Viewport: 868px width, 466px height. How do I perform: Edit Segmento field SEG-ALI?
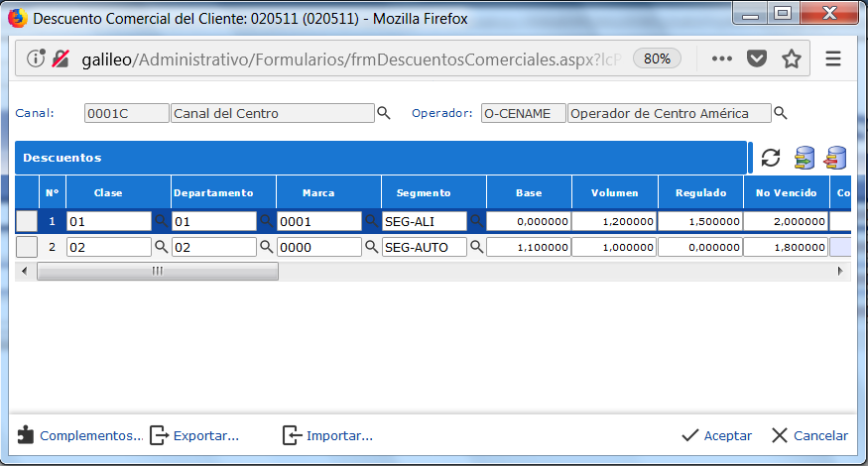tap(425, 221)
